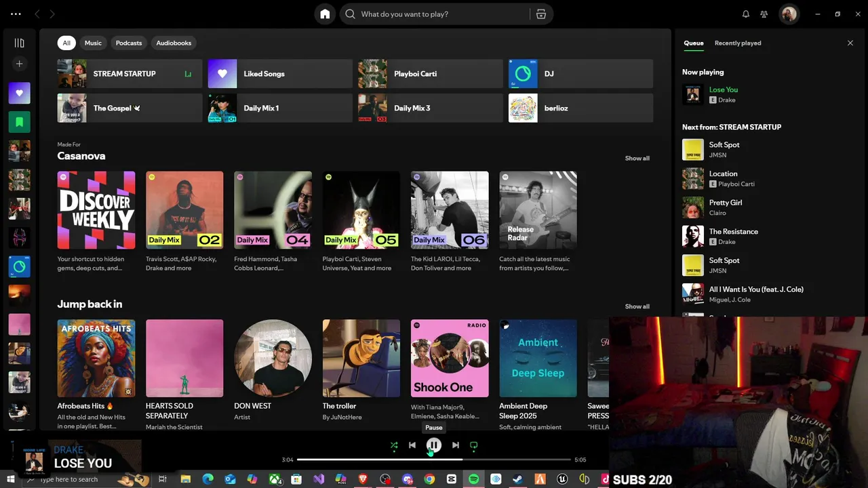Seek in the song progress bar
Screen dimensions: 868x488
434,460
